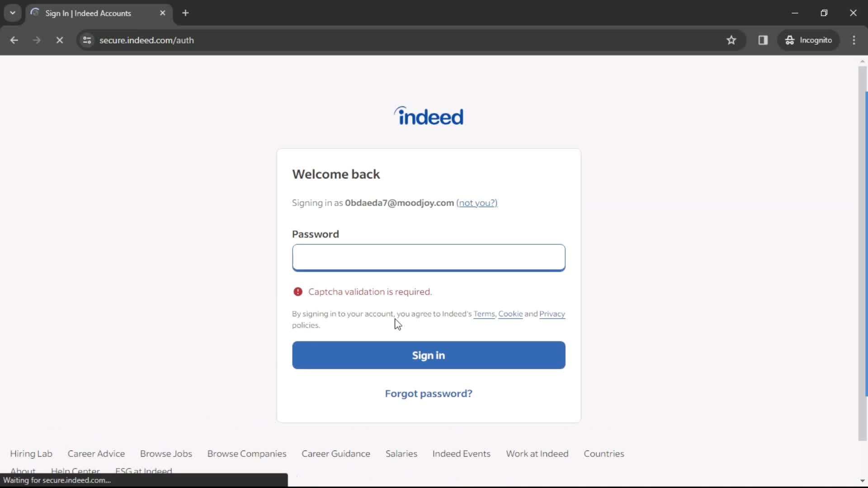Click the Sign in button

coord(429,355)
